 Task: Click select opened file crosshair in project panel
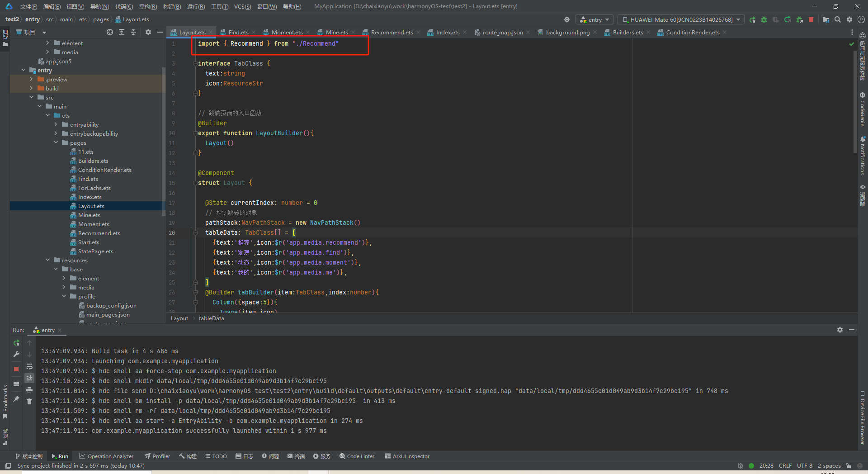(110, 32)
